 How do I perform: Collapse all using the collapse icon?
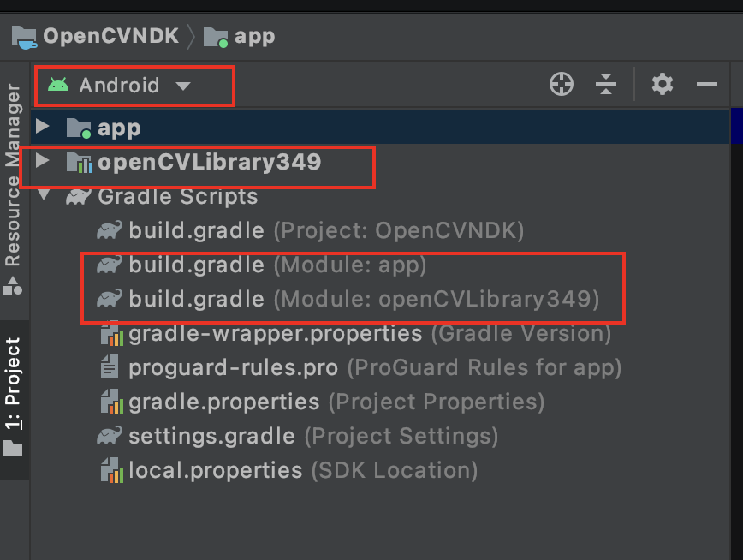606,85
